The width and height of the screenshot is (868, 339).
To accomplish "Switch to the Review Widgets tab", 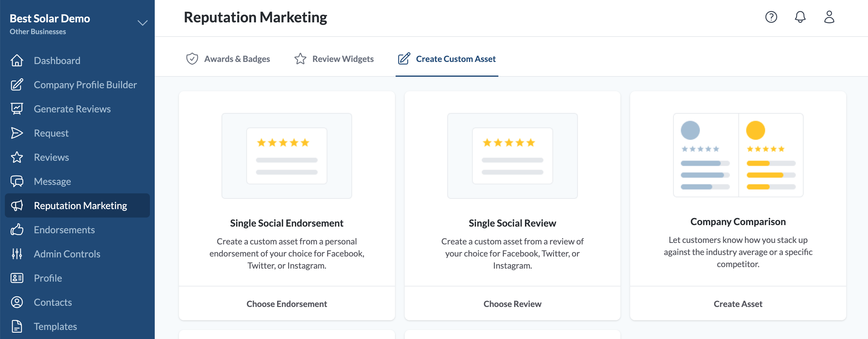I will click(334, 59).
